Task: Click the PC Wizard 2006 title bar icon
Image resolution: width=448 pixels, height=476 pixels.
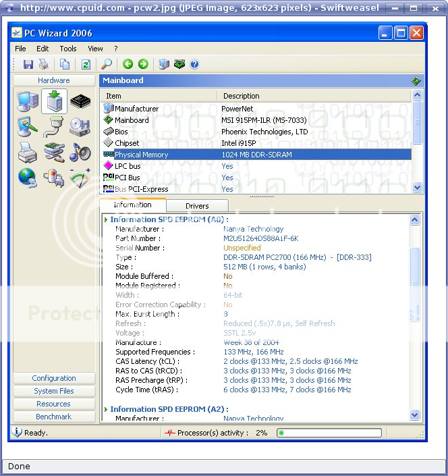Action: click(17, 33)
